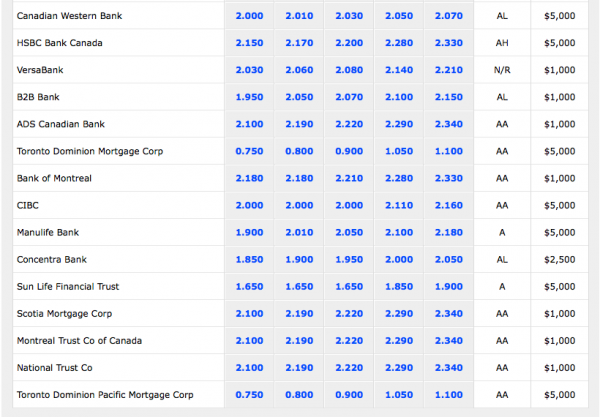The height and width of the screenshot is (417, 600).
Task: Select Bank of Montreal's 2.330 rate
Action: (449, 178)
